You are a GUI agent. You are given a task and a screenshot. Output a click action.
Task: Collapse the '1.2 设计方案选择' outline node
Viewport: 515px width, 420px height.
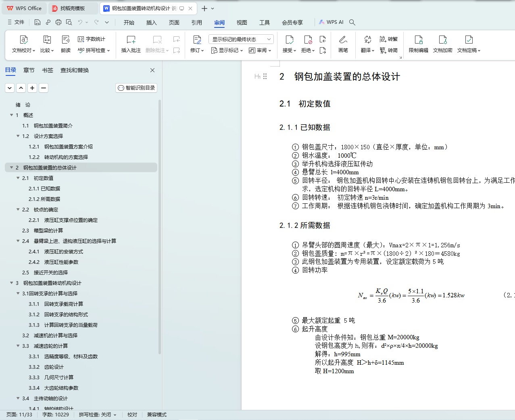(18, 136)
